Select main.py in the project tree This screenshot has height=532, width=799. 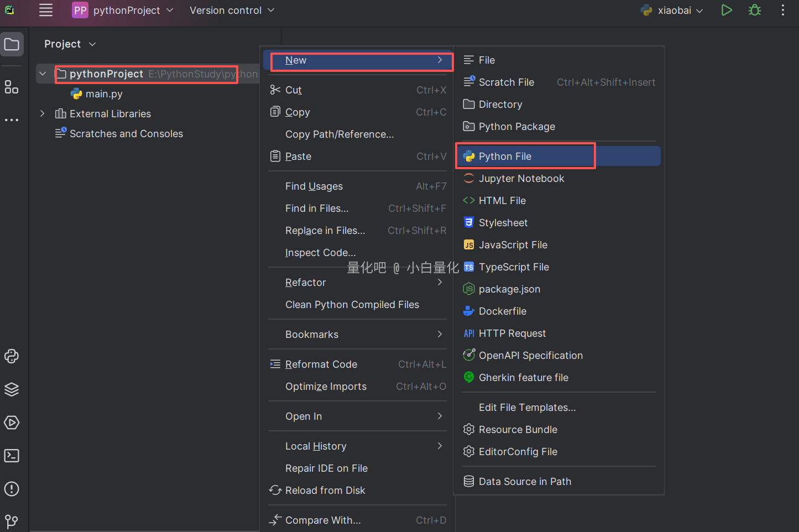click(103, 94)
